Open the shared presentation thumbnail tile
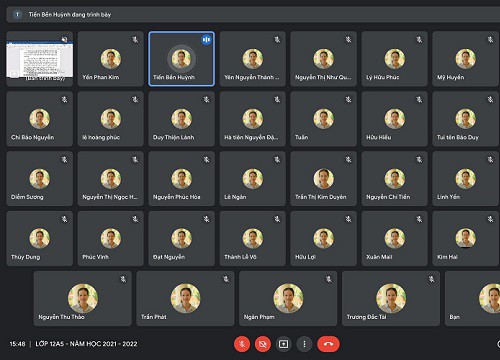This screenshot has width=500, height=360. pos(40,59)
